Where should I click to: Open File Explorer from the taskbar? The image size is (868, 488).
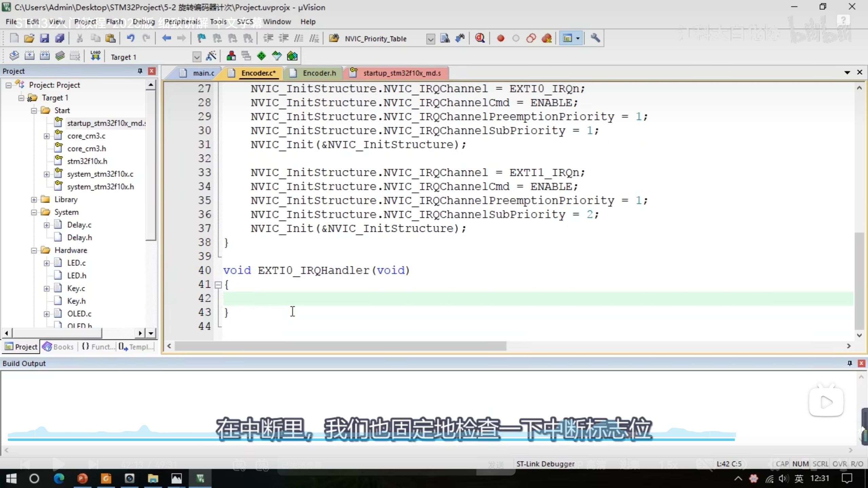point(153,479)
